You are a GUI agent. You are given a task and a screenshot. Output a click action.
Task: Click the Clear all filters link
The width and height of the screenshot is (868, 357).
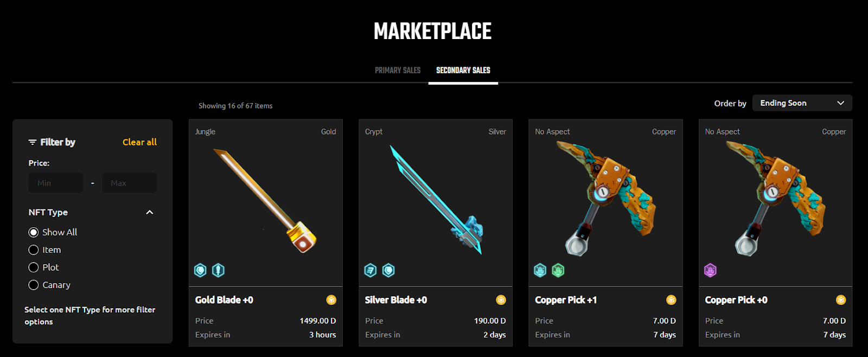(139, 142)
